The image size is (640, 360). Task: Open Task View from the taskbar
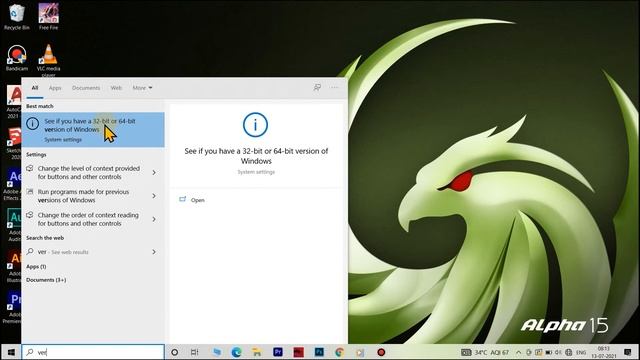(195, 352)
